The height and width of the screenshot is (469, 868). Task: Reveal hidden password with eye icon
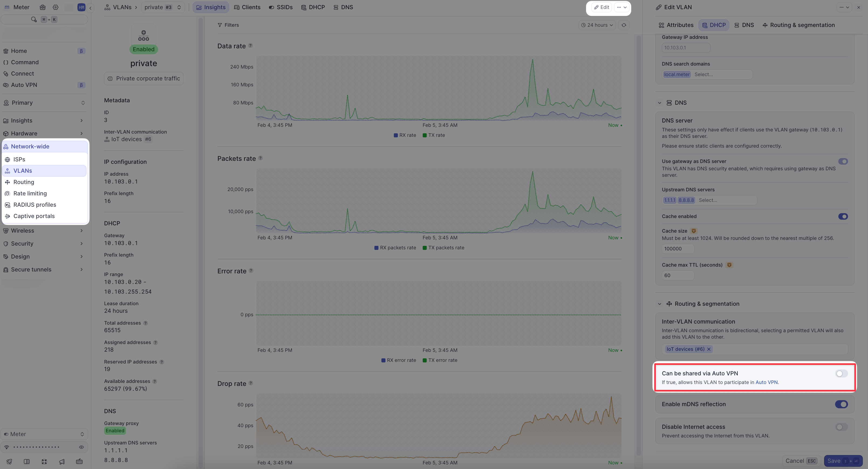81,447
